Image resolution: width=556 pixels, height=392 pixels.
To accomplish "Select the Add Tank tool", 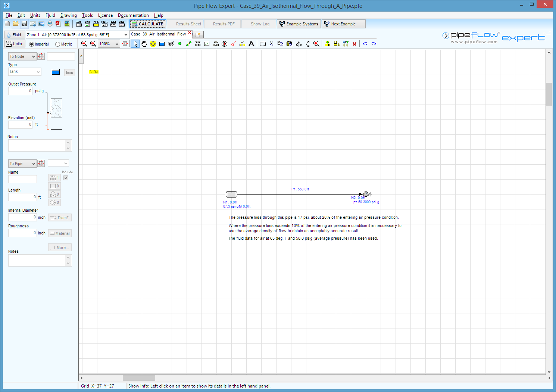I will (162, 44).
